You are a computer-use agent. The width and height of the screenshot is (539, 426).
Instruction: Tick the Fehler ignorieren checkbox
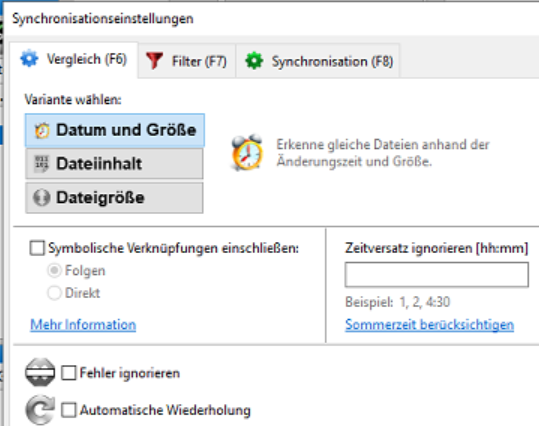point(69,373)
